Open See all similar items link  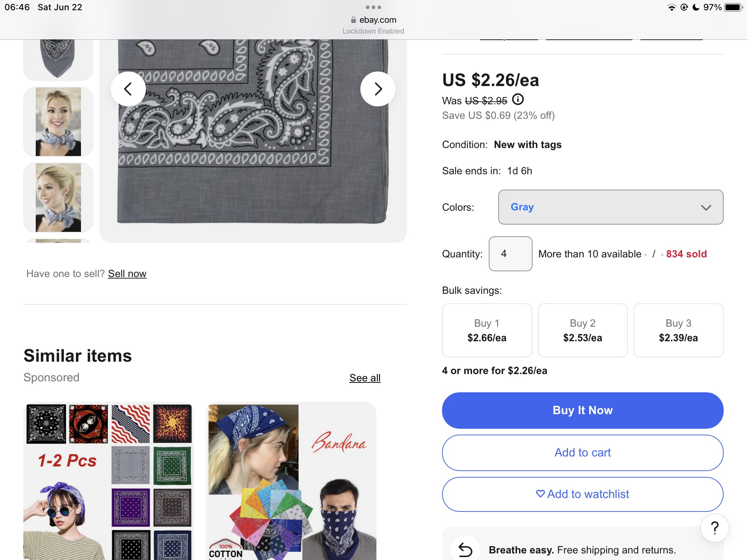click(365, 378)
